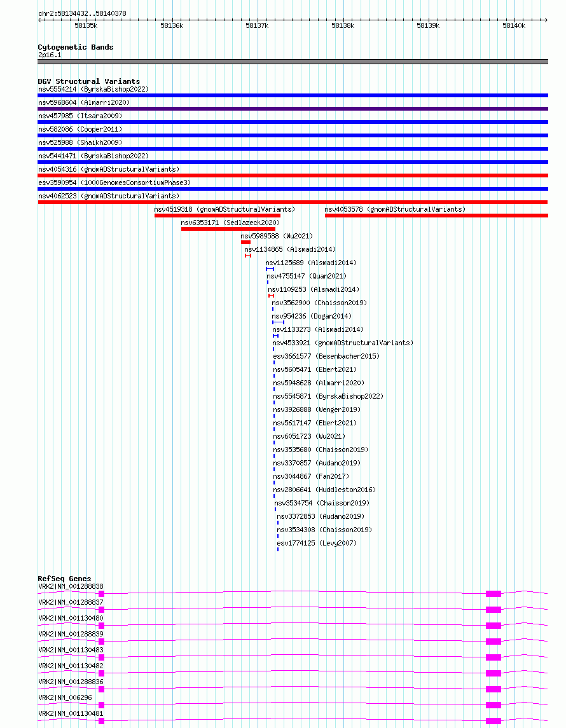Select nsv3534754 (Chaisson2019) label
Image resolution: width=566 pixels, height=728 pixels.
click(x=322, y=504)
